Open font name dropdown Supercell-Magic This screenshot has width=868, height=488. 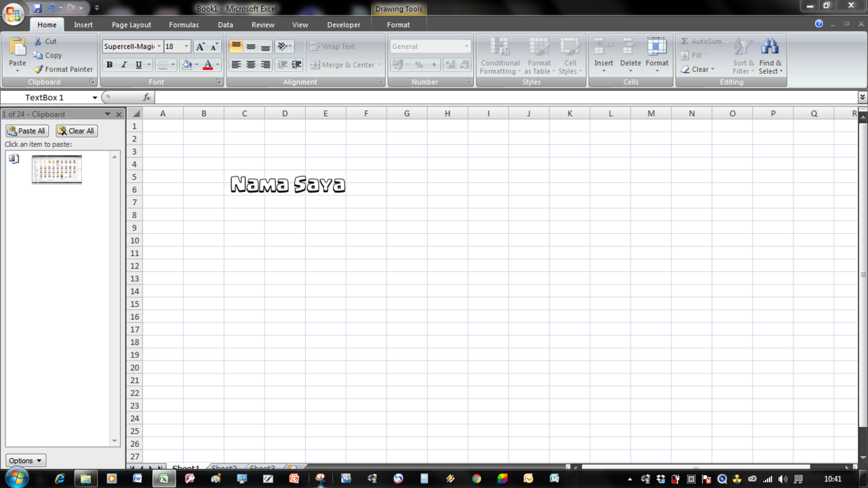(x=159, y=47)
